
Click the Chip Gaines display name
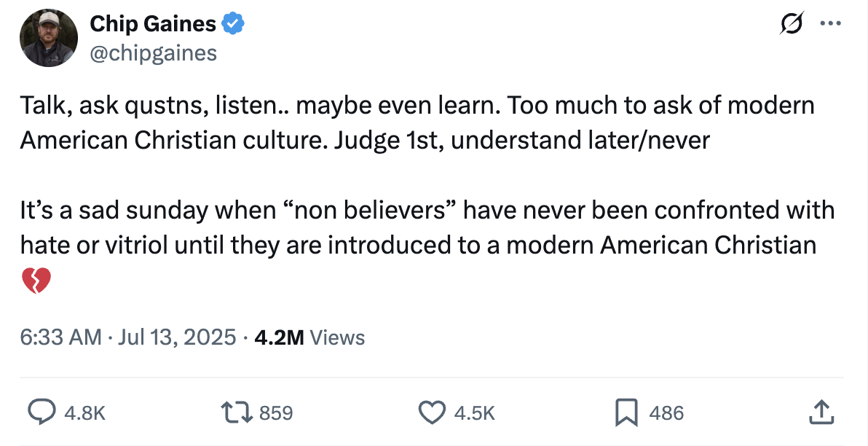(153, 24)
